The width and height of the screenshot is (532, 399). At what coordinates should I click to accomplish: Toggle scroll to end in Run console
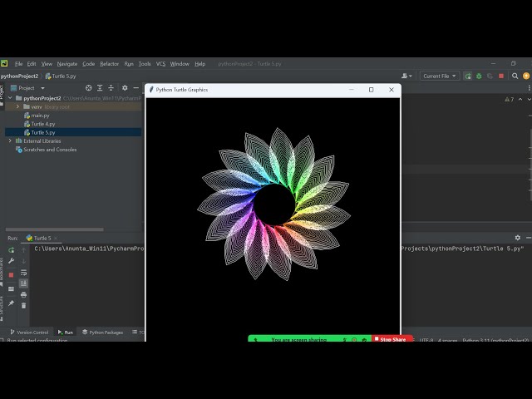pyautogui.click(x=23, y=283)
